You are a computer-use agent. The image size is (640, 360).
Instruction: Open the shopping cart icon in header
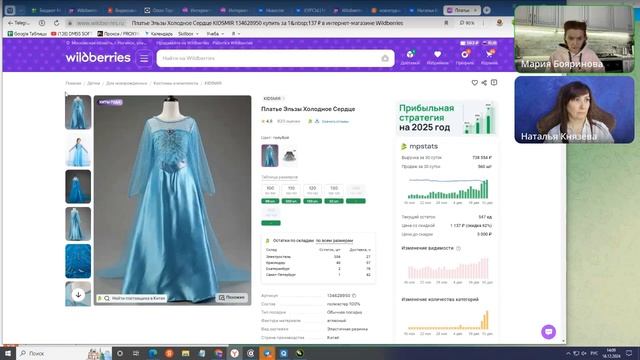[x=489, y=57]
